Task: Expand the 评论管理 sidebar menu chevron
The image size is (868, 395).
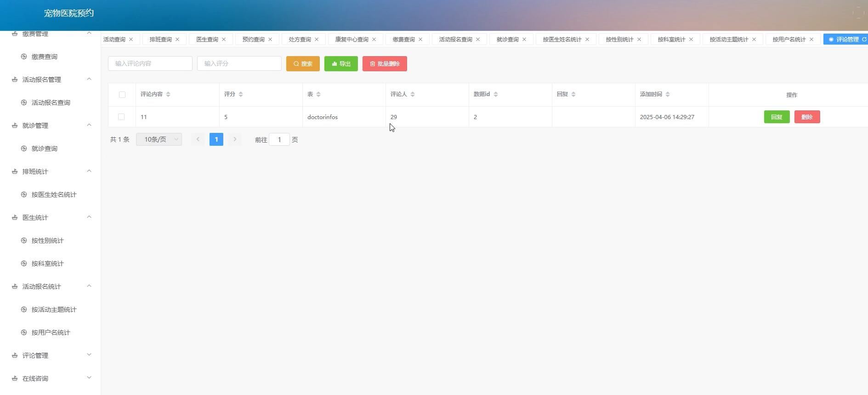Action: 89,355
